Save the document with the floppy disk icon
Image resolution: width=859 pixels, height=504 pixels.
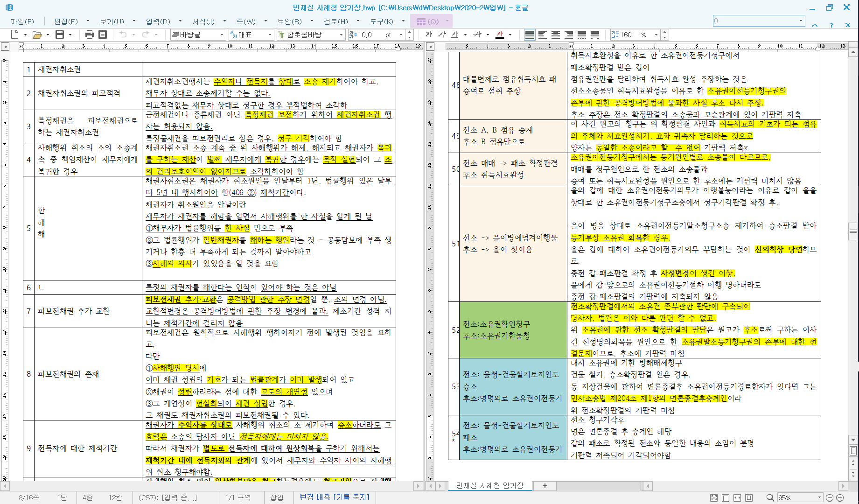pyautogui.click(x=59, y=35)
